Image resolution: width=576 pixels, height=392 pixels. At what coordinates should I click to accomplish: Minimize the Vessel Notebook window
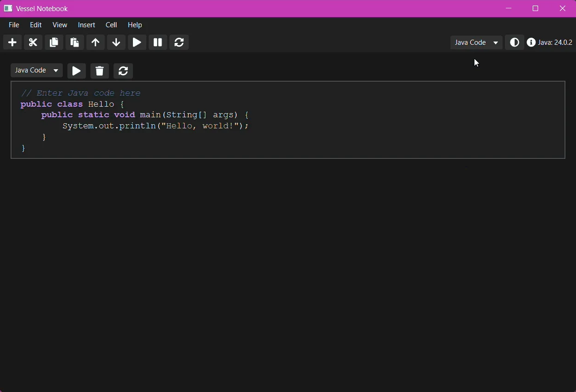(509, 8)
